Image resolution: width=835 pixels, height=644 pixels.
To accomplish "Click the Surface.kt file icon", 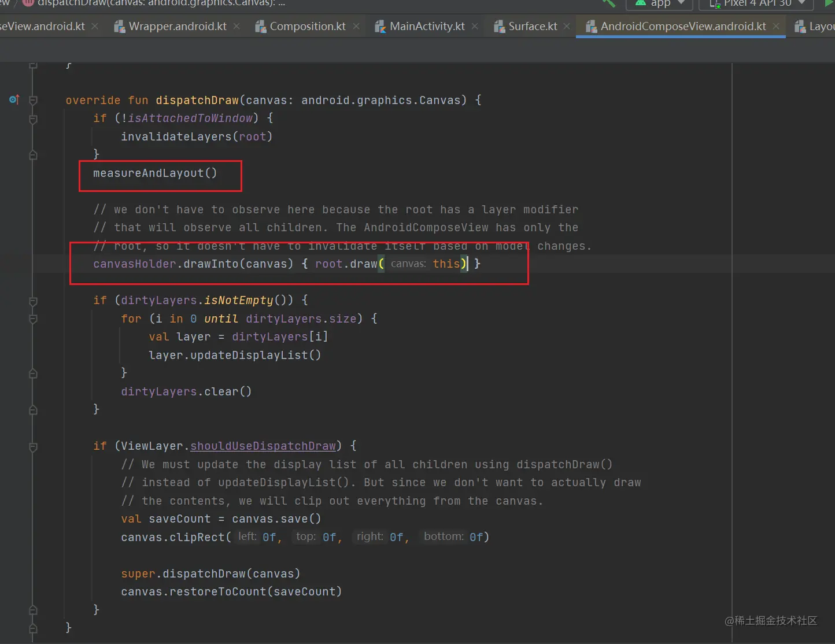I will coord(500,26).
